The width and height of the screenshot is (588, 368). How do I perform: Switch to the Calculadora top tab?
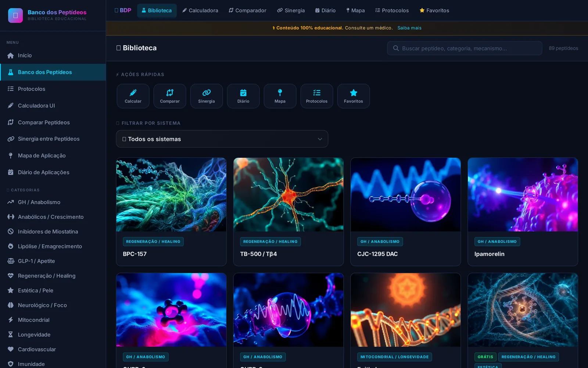click(200, 10)
